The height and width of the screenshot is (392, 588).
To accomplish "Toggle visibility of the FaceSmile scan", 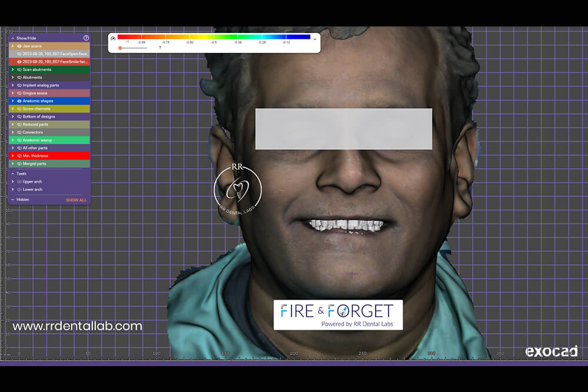I will tap(19, 61).
